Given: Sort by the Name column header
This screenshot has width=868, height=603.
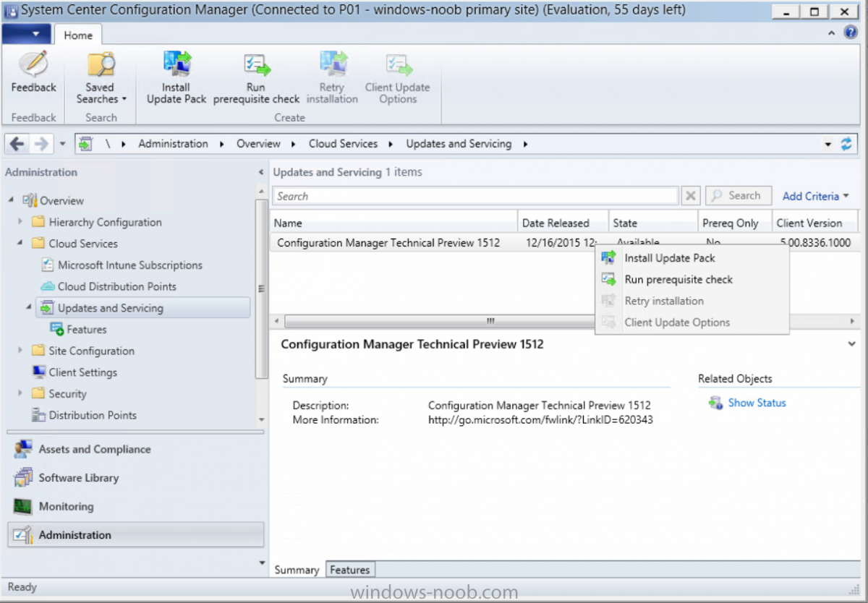Looking at the screenshot, I should (394, 223).
